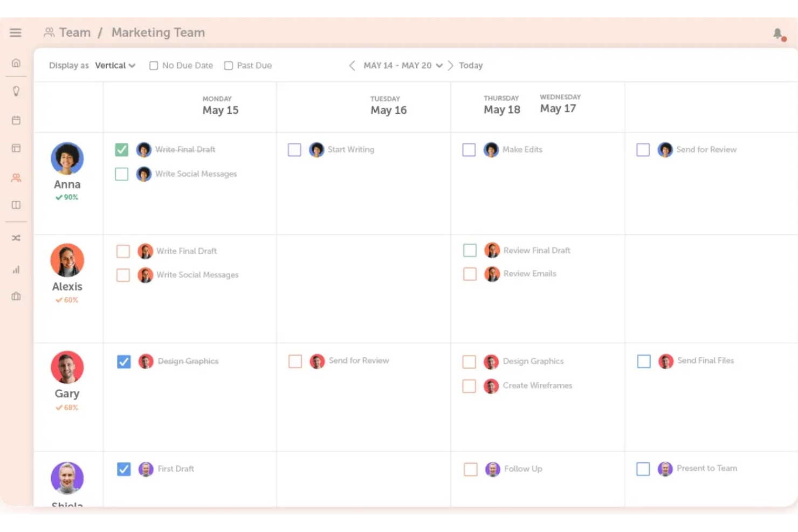Select the board layout icon in sidebar
The height and width of the screenshot is (532, 798).
(16, 148)
